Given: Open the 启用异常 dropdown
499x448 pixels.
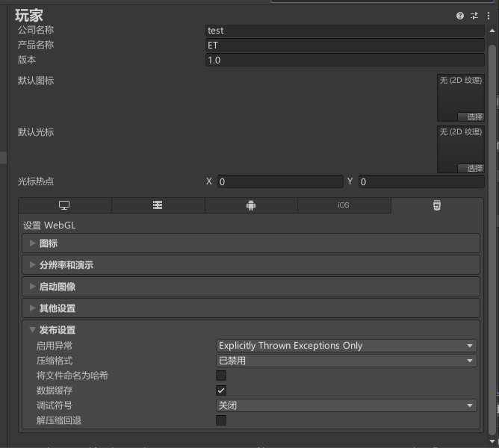Looking at the screenshot, I should [347, 346].
